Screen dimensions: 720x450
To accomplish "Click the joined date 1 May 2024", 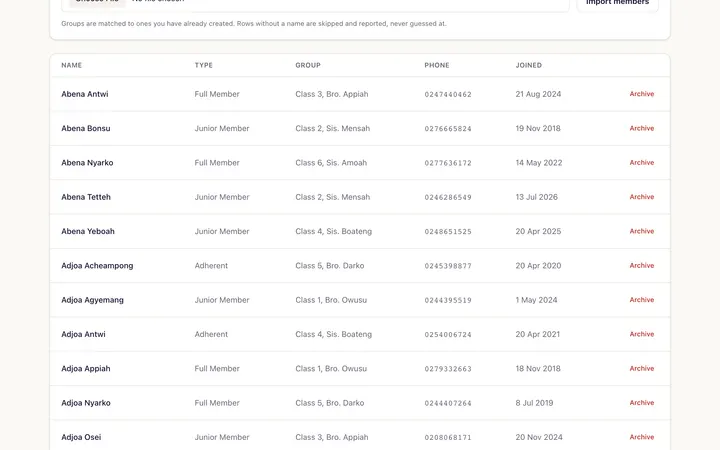I will 536,300.
